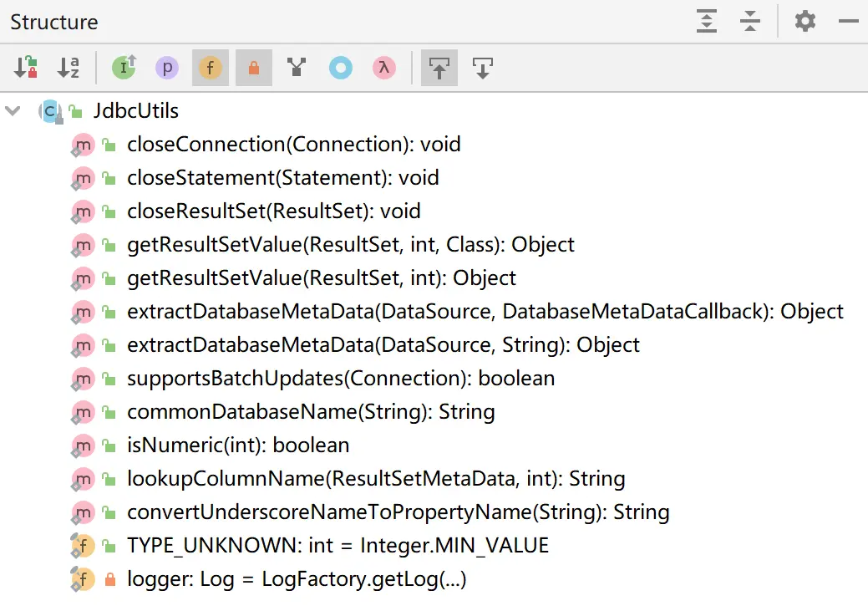868x616 pixels.
Task: Click Sort Alphabetically icon
Action: point(69,68)
